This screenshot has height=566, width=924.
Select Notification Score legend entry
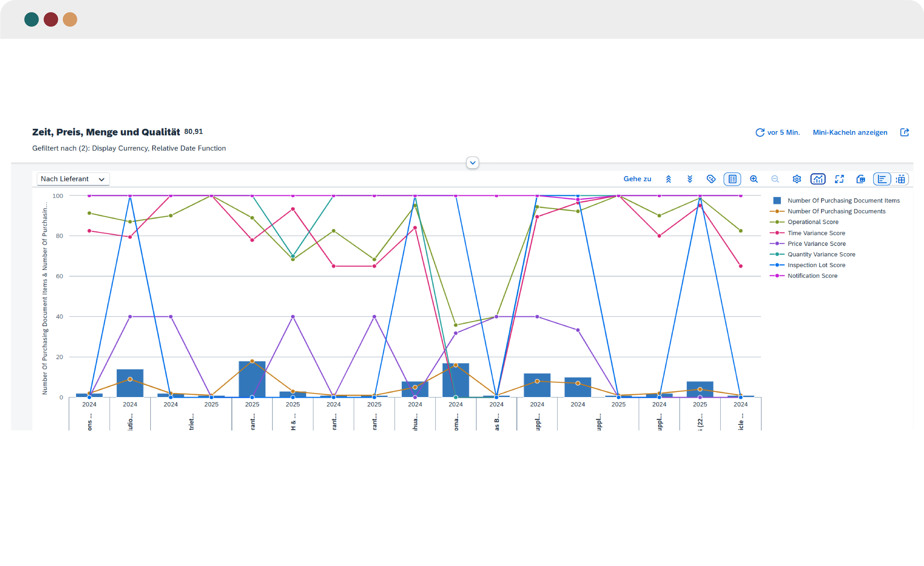tap(803, 276)
